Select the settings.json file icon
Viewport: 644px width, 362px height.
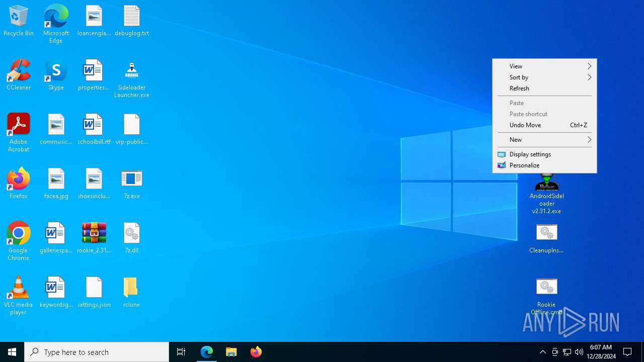point(94,293)
